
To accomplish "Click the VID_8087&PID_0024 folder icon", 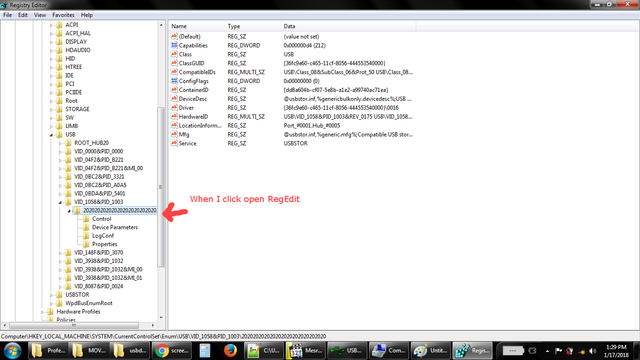I will [68, 286].
